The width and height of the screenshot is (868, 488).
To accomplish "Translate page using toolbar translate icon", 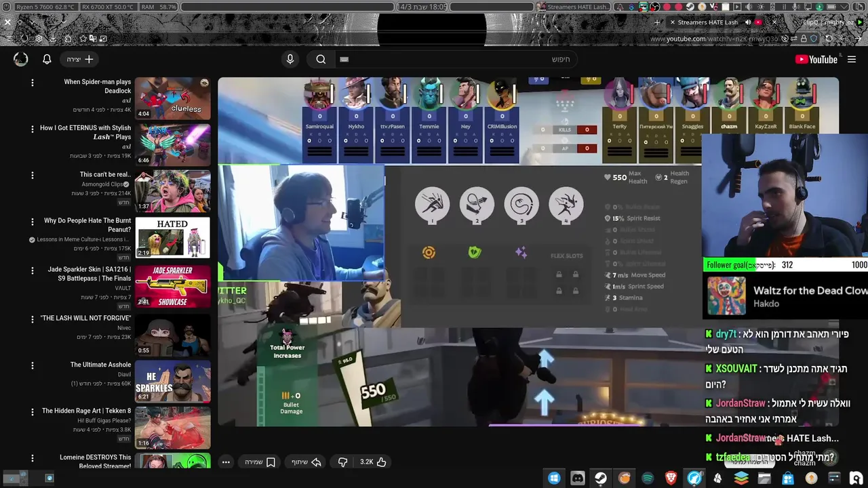I will coord(93,38).
